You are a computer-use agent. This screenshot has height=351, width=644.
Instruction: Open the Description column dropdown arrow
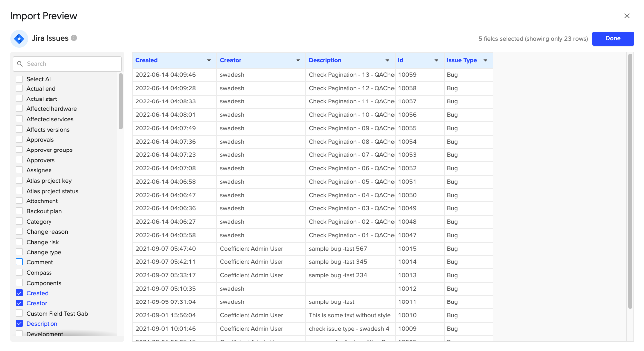(387, 60)
